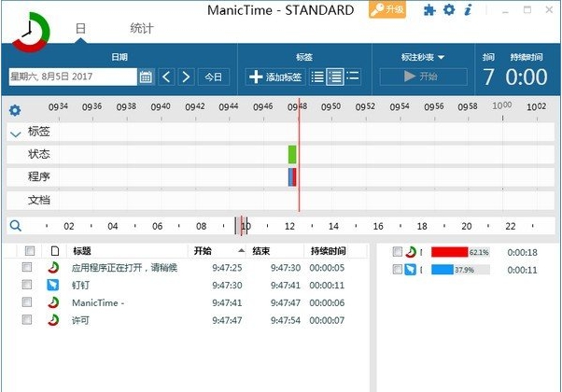This screenshot has height=392, width=562.
Task: Click the 0:00:11 duration value
Action: coord(522,270)
